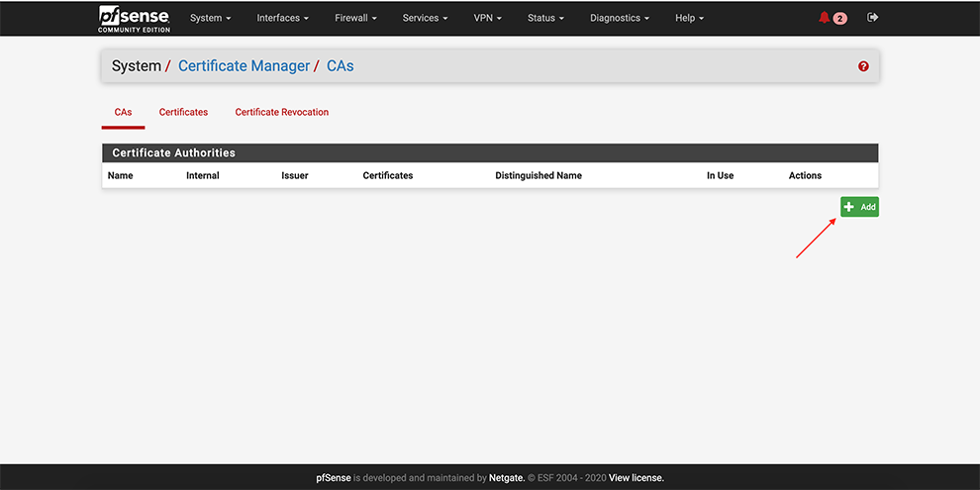Click the CAs breadcrumb link
980x490 pixels.
tap(340, 66)
